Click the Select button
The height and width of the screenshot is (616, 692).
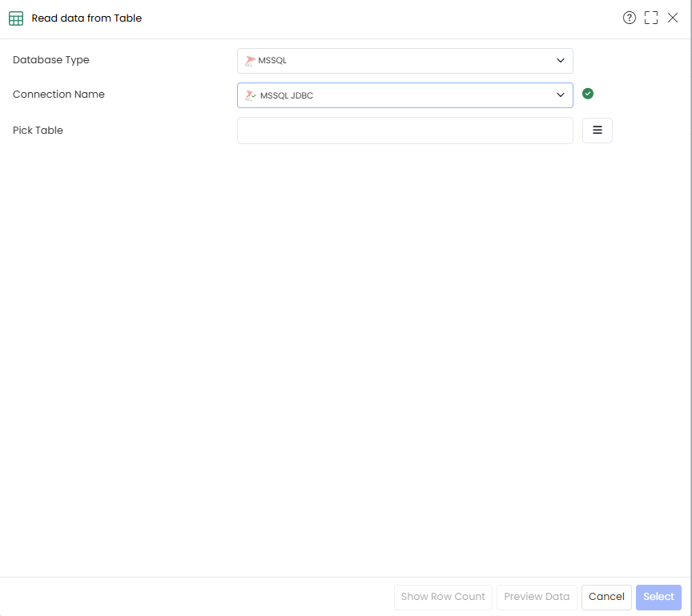[658, 597]
